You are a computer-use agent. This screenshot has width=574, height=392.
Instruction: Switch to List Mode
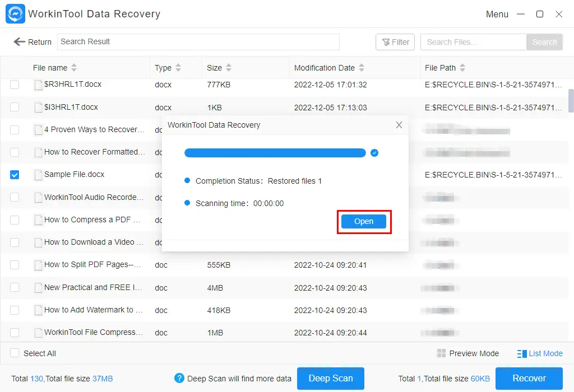coord(540,353)
